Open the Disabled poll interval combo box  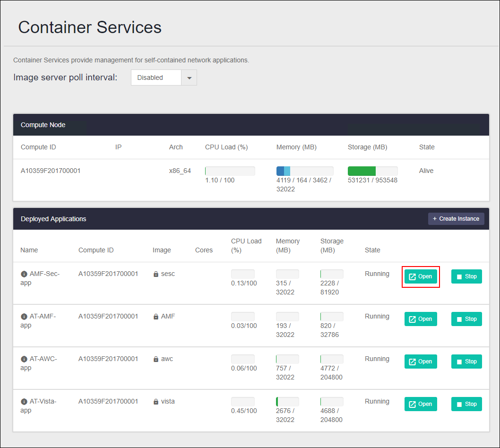[x=156, y=78]
